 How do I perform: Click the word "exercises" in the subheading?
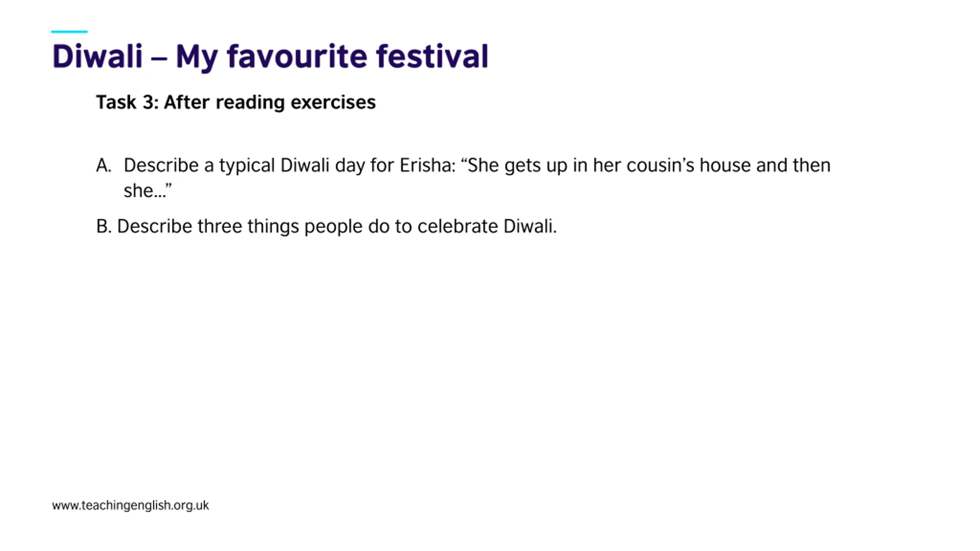click(x=333, y=102)
